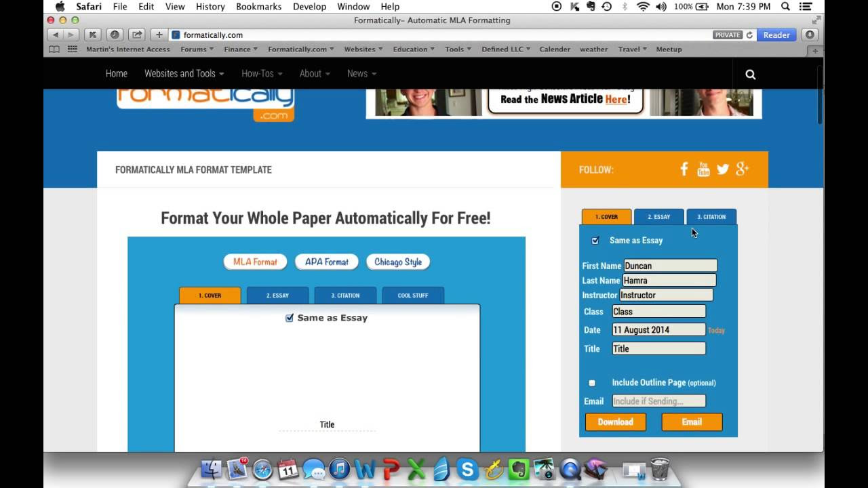Open the Google Plus follow icon
The height and width of the screenshot is (488, 868).
click(742, 169)
